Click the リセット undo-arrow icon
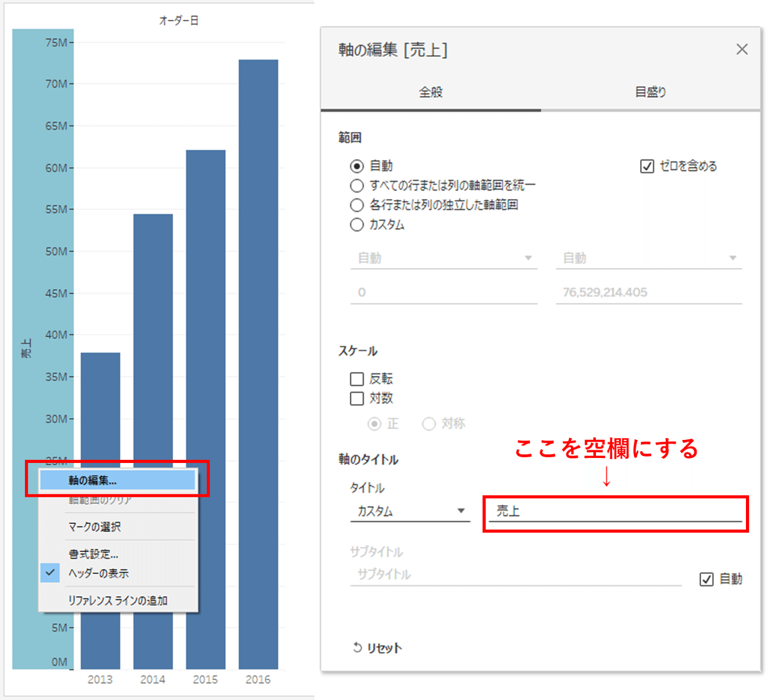 point(357,647)
